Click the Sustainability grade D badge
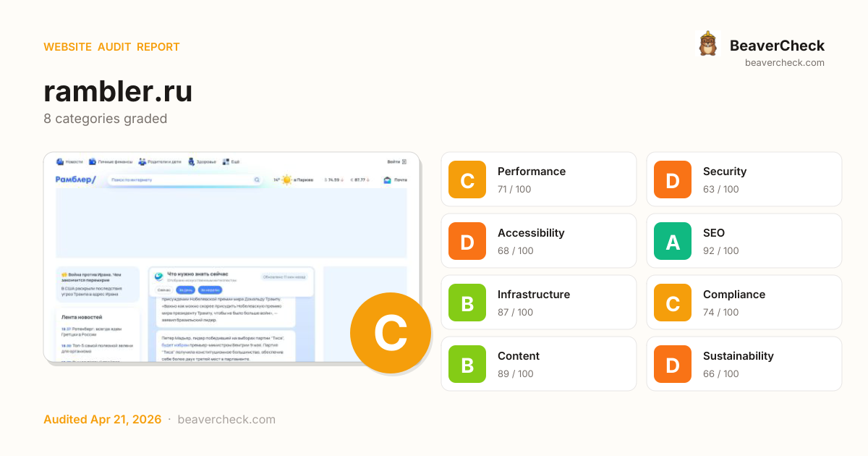The height and width of the screenshot is (456, 868). [x=673, y=364]
